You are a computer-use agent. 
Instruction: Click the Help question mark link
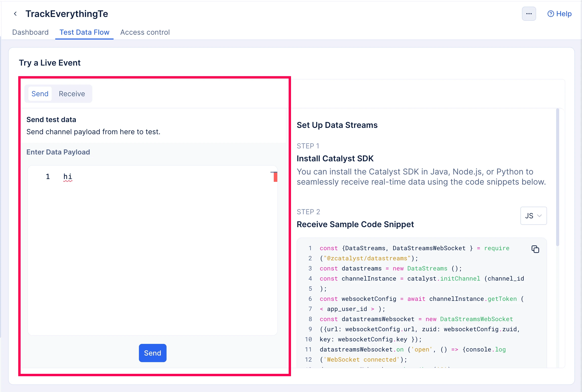point(559,14)
